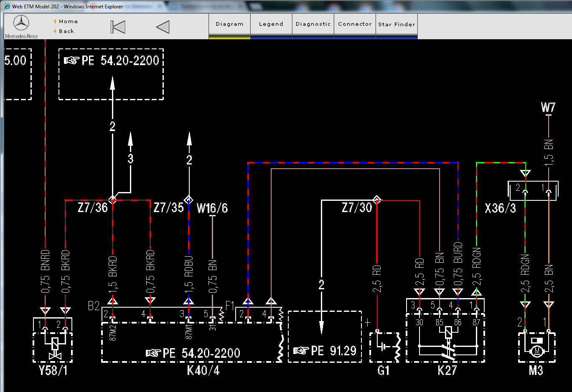Click the W7 ground label

click(548, 107)
